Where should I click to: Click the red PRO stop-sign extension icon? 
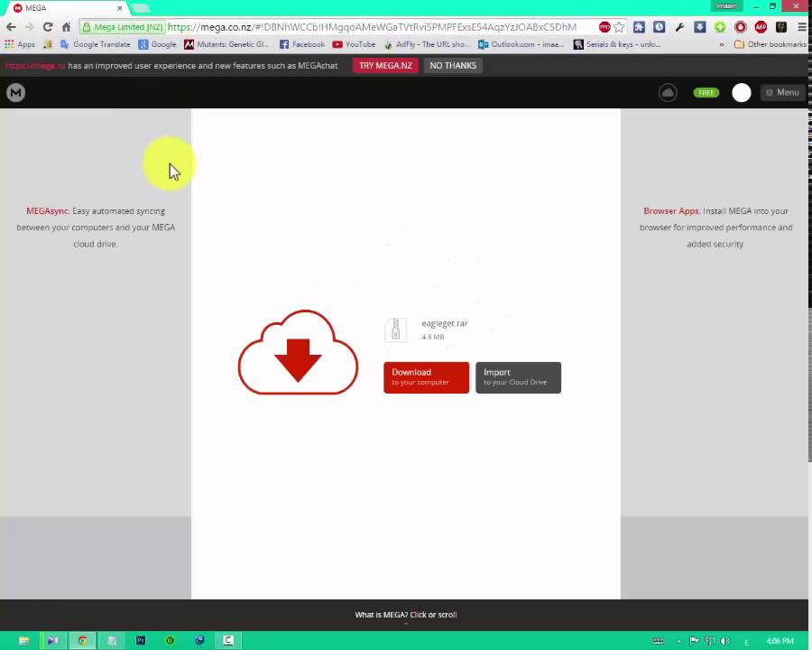(x=604, y=27)
